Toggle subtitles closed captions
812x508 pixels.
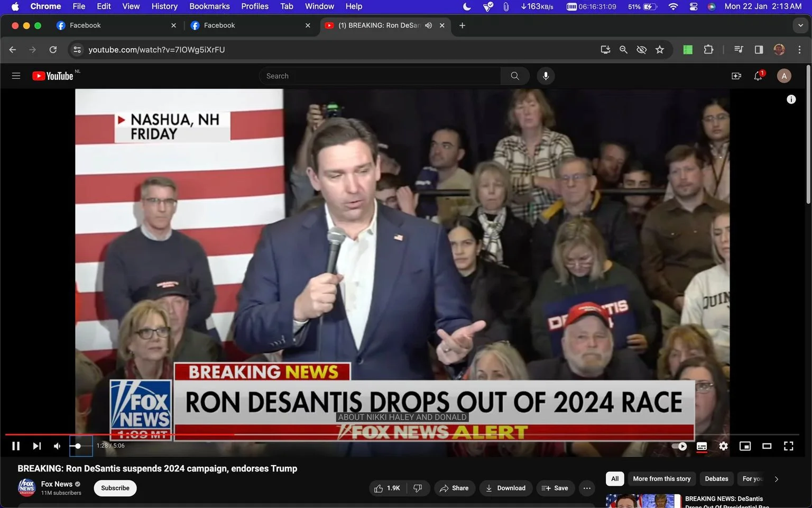[x=702, y=446]
